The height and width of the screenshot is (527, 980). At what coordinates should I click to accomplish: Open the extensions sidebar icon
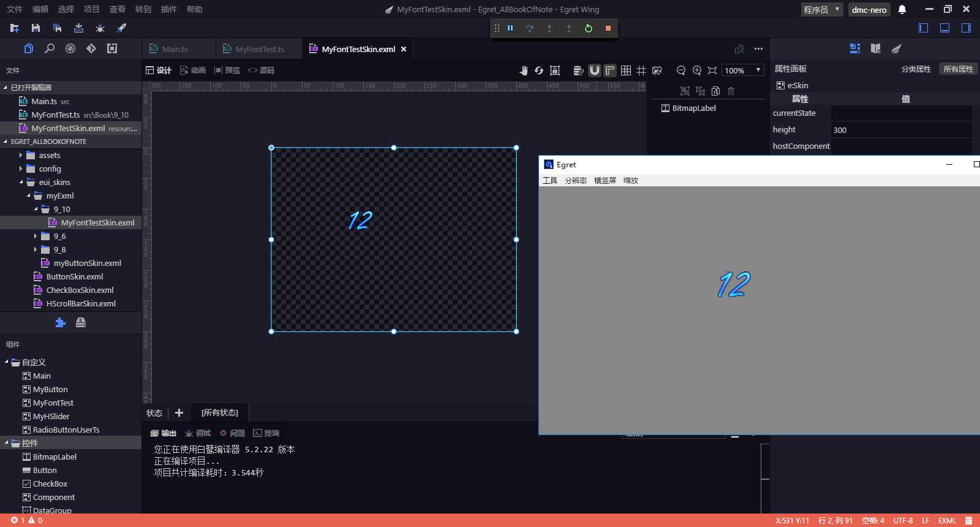point(112,48)
